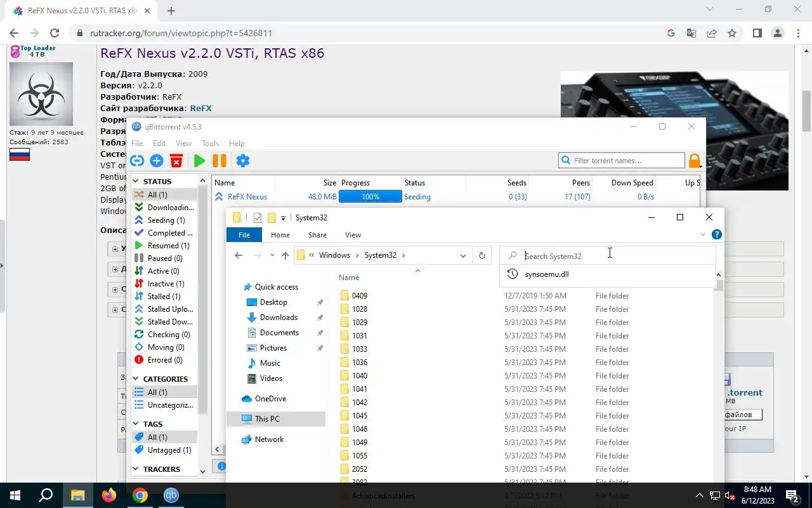Click Chrome translate page icon
The image size is (812, 508).
691,33
